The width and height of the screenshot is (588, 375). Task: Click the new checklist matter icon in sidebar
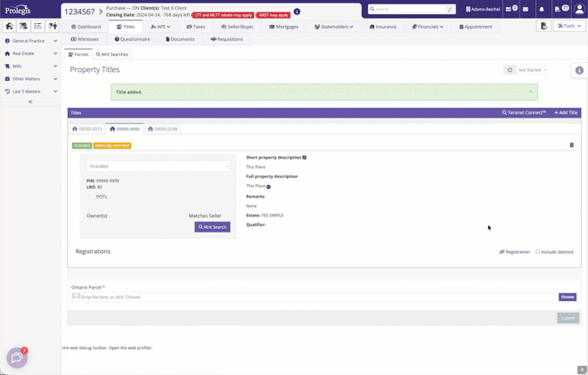(x=38, y=26)
